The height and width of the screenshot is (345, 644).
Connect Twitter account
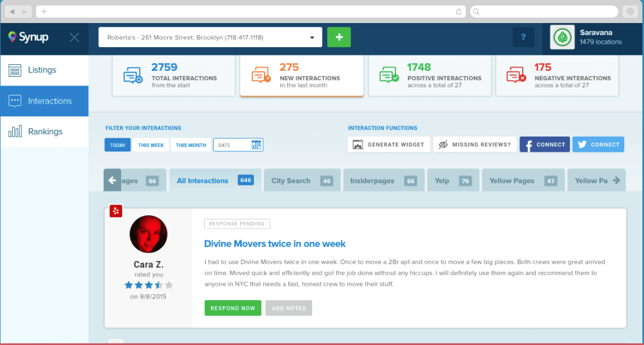point(598,145)
